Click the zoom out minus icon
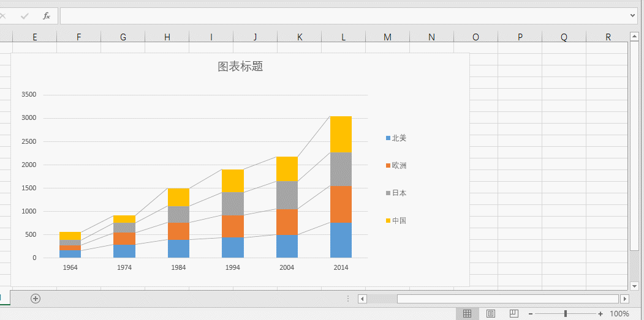The height and width of the screenshot is (320, 644). (530, 314)
